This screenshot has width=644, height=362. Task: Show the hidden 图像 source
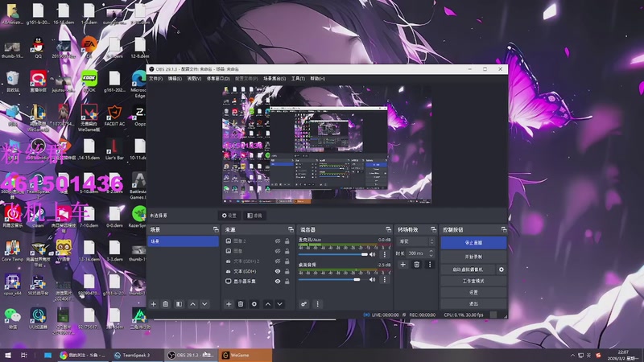point(278,251)
